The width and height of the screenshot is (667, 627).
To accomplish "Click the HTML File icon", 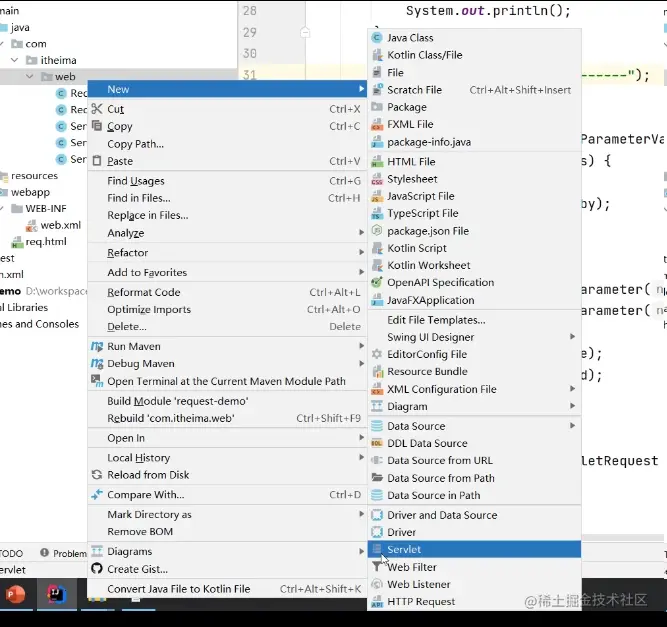I will pyautogui.click(x=377, y=162).
